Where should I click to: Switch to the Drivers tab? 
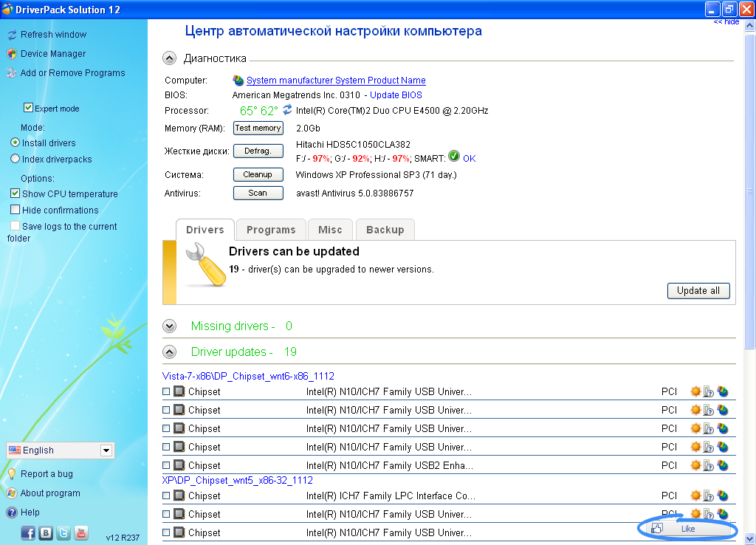(205, 230)
